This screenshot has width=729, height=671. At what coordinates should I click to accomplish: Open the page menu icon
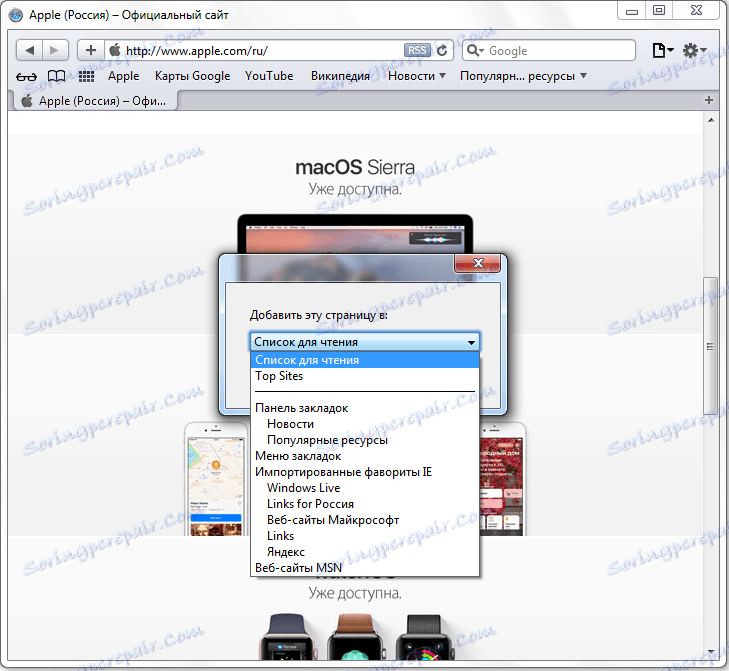tap(663, 50)
